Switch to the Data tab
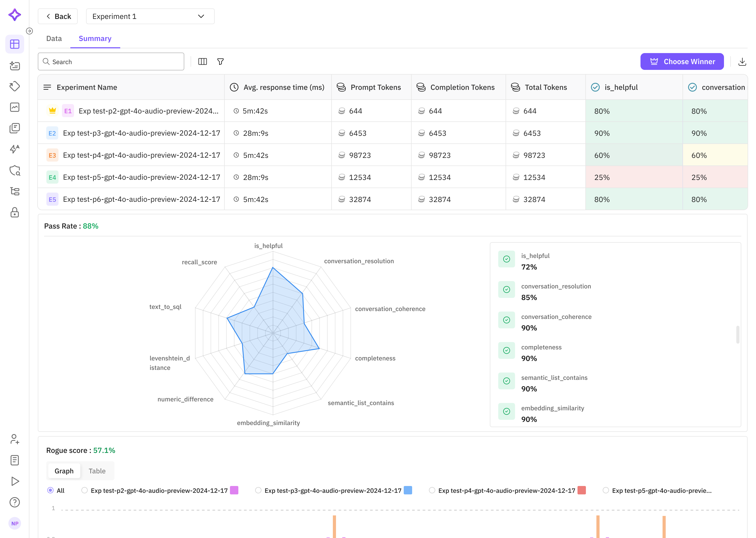756x538 pixels. (54, 38)
